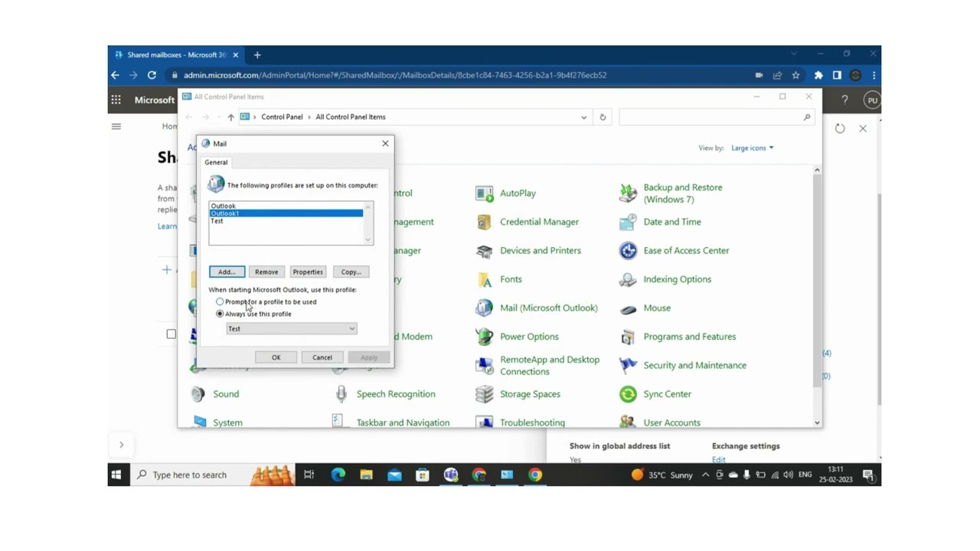Viewport: 980px width, 551px height.
Task: Click Edit link under Exchange settings
Action: [x=718, y=459]
